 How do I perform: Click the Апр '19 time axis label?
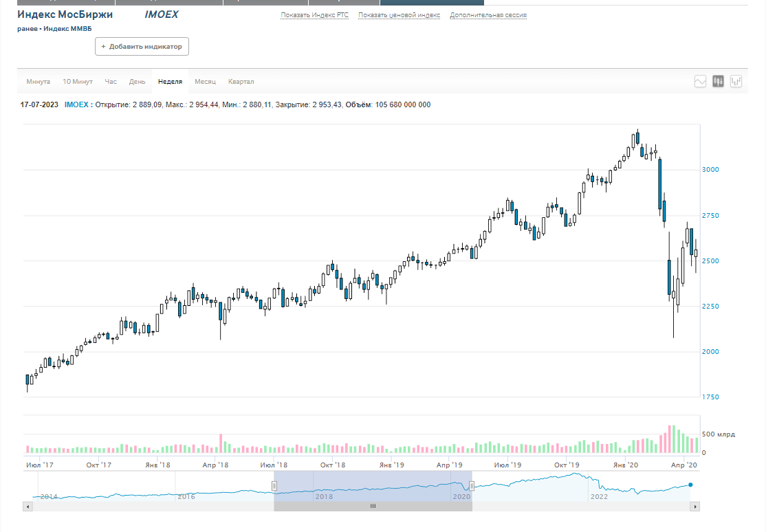(x=450, y=465)
